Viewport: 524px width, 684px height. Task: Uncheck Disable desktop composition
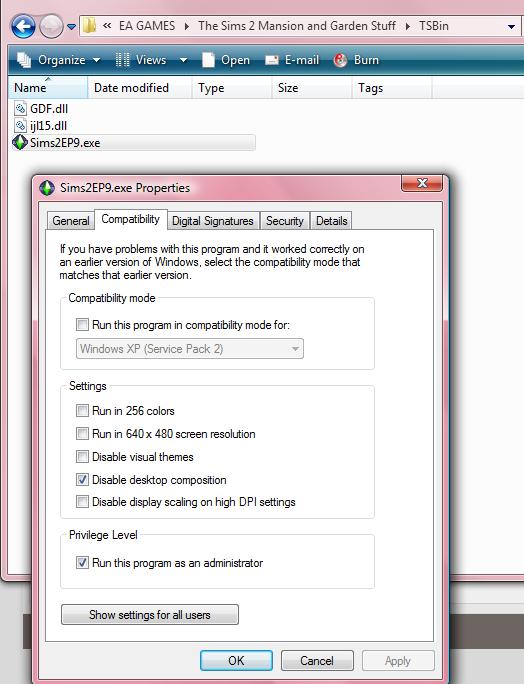[82, 479]
